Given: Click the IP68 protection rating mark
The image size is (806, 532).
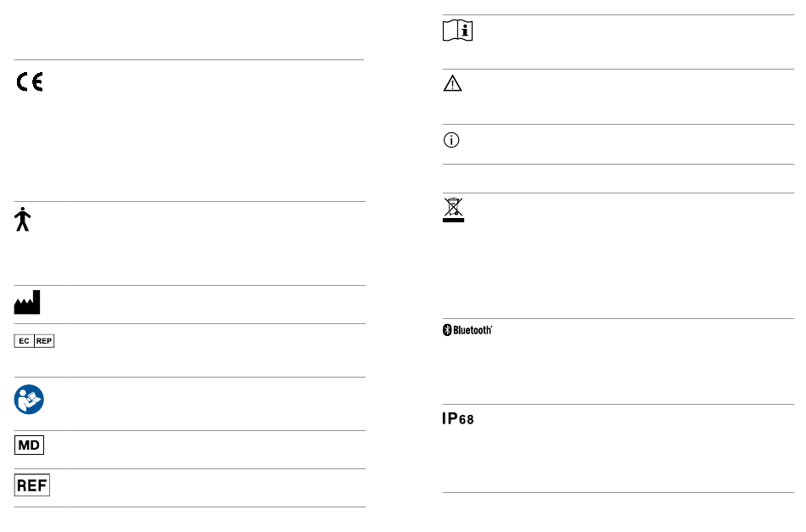Looking at the screenshot, I should [x=458, y=419].
